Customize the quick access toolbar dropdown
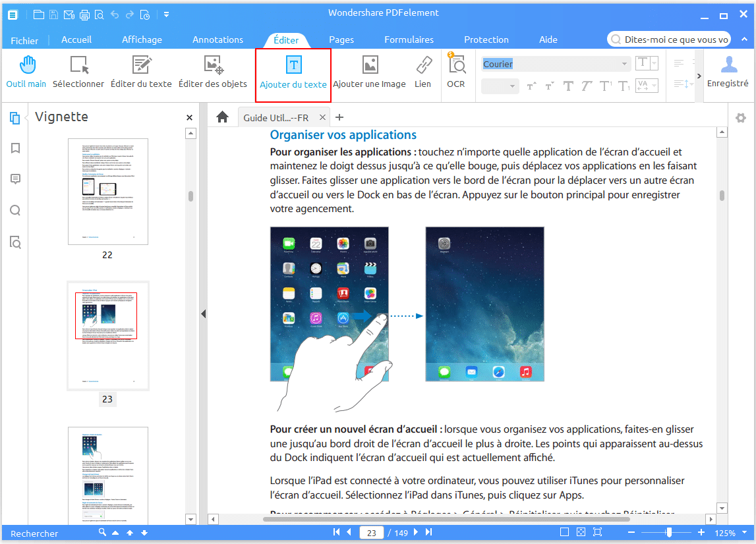The height and width of the screenshot is (544, 756). coord(166,14)
